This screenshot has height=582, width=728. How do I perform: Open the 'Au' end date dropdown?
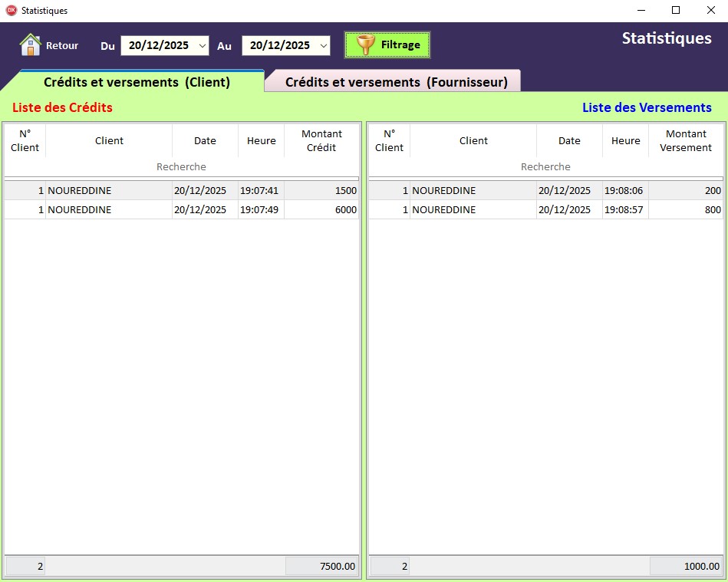[324, 46]
